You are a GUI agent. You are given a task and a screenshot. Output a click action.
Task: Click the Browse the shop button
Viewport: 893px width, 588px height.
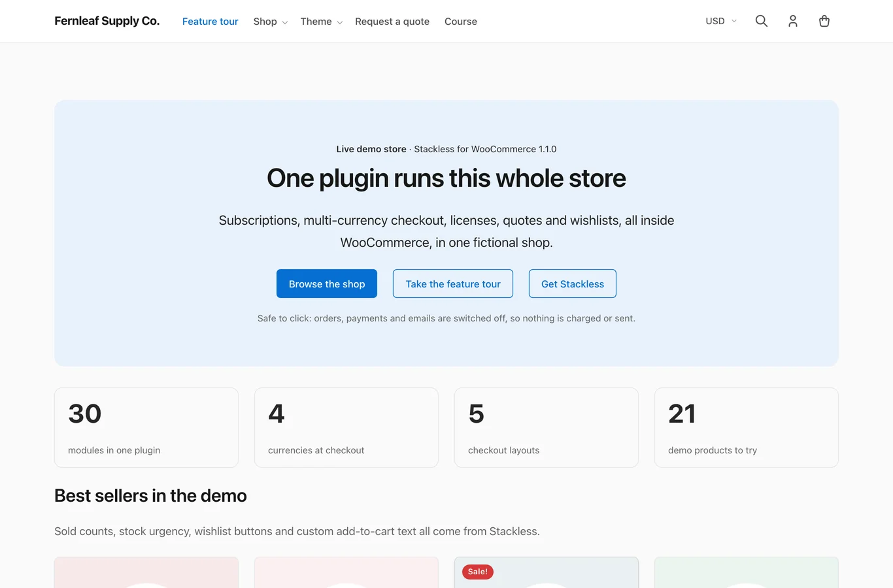pyautogui.click(x=327, y=284)
